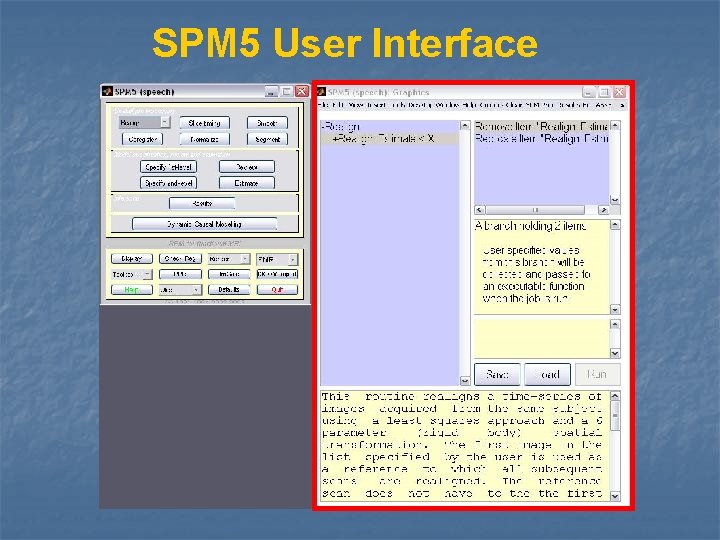720x540 pixels.
Task: Click the Normalize button
Action: point(204,139)
